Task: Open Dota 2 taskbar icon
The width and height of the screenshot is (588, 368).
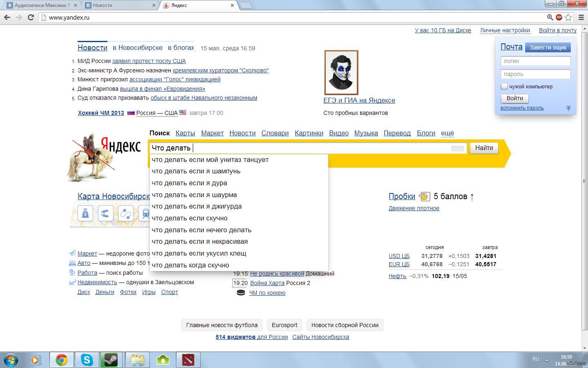Action: 188,360
